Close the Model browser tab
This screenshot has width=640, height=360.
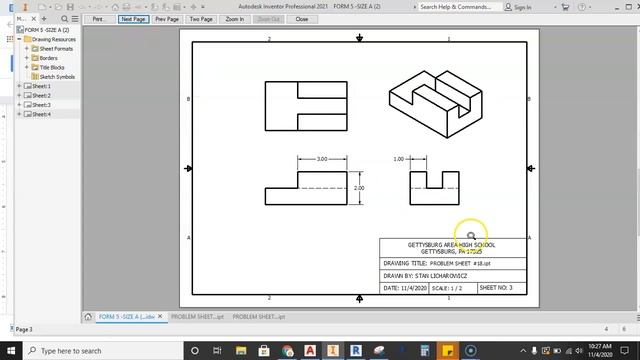pyautogui.click(x=34, y=19)
